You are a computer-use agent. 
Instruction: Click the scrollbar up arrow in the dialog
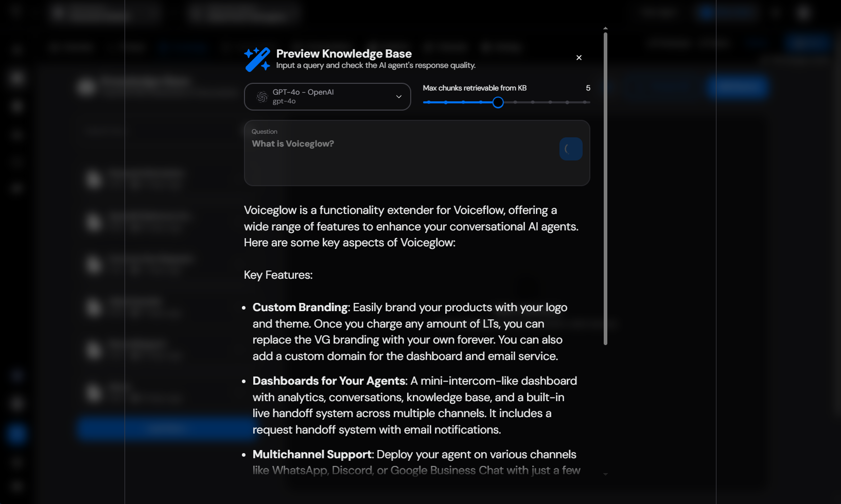(x=605, y=28)
